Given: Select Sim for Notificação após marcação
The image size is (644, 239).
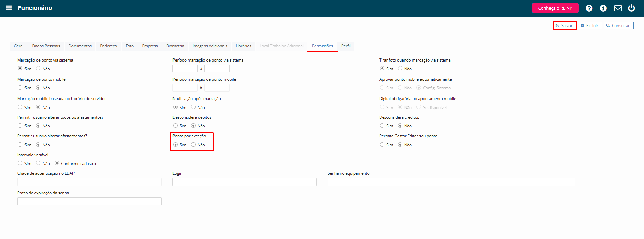Looking at the screenshot, I should (x=175, y=107).
